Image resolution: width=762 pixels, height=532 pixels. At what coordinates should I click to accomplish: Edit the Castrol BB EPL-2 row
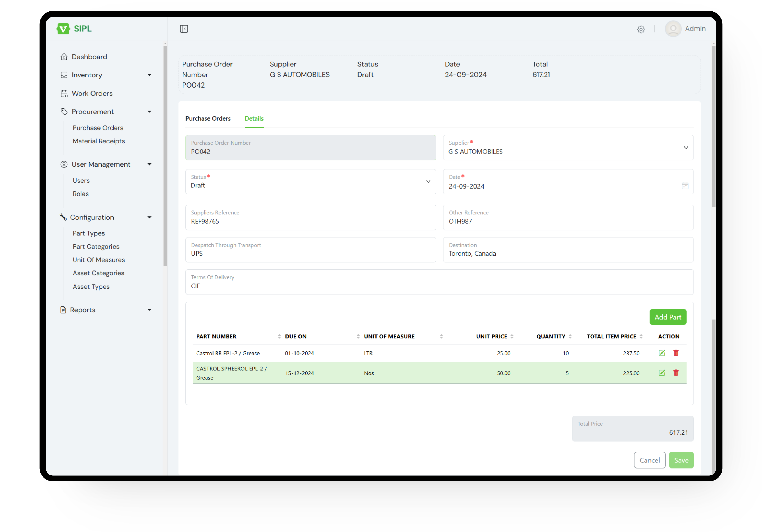click(662, 353)
